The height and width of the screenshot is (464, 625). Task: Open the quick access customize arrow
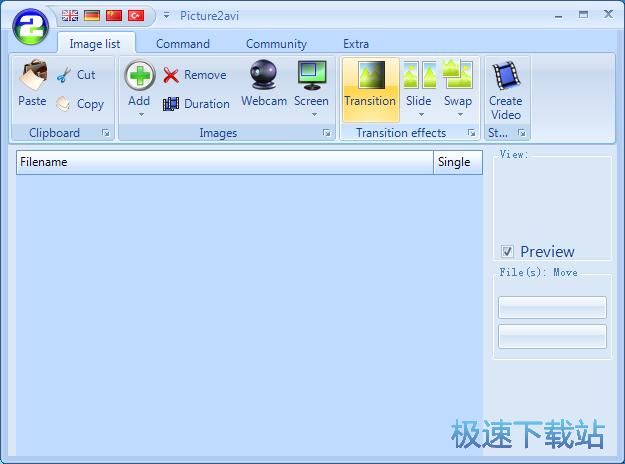[167, 16]
